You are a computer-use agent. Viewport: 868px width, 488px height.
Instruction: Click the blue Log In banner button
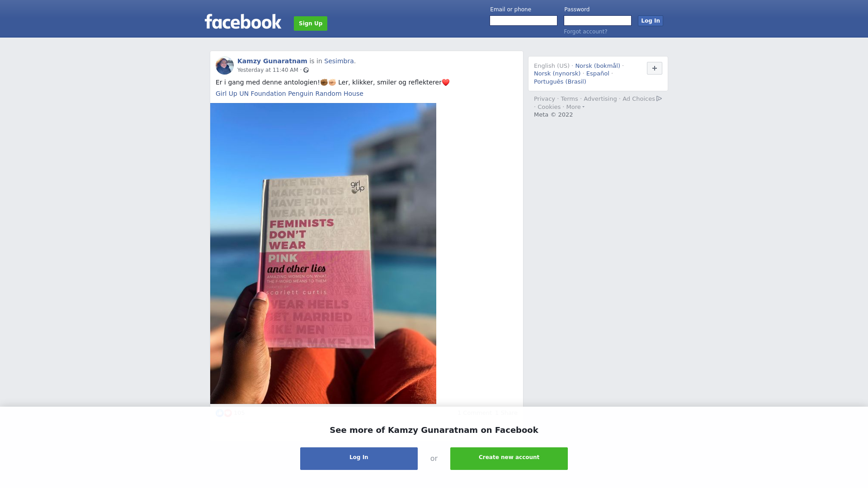(359, 459)
